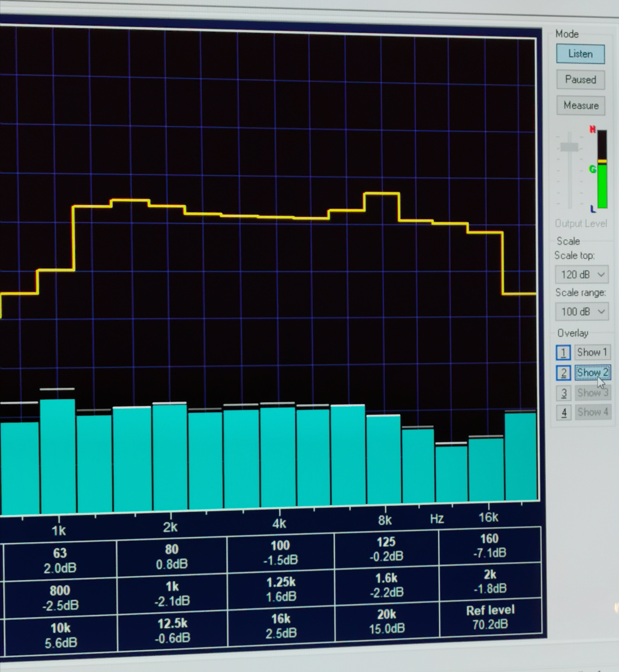Open Scale range 100 dB dropdown

point(582,312)
